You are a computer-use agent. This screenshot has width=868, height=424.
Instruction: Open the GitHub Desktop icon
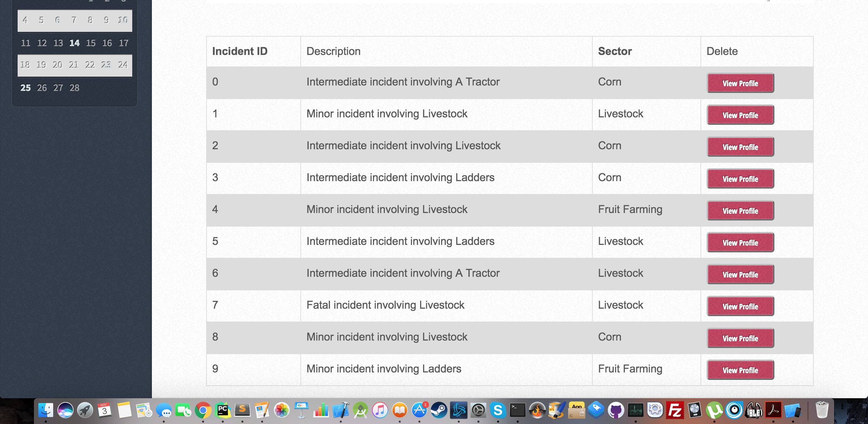pyautogui.click(x=616, y=410)
